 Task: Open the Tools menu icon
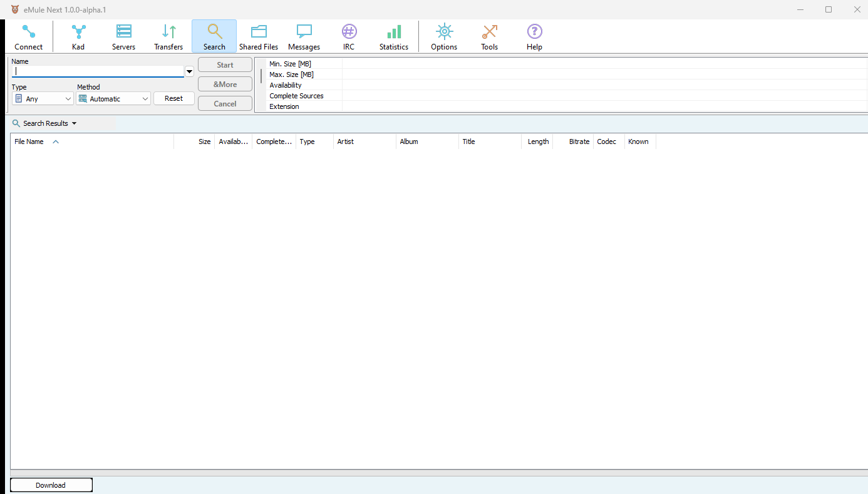click(x=490, y=36)
